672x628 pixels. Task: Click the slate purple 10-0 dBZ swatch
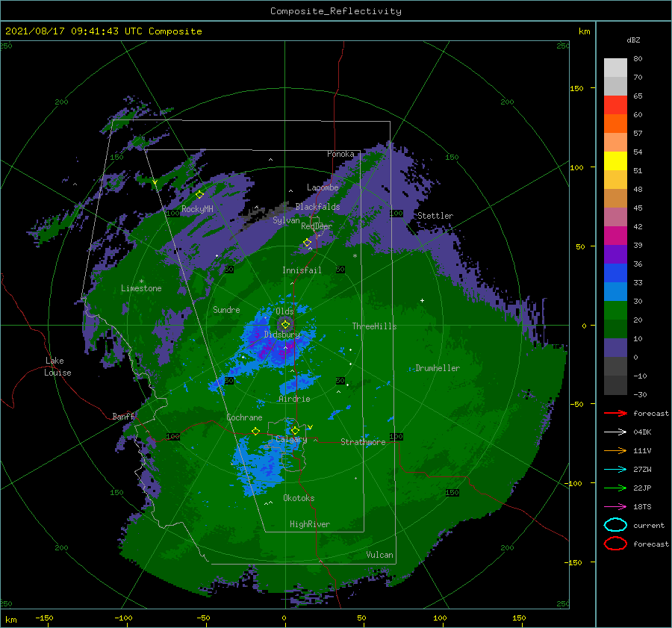[x=615, y=348]
